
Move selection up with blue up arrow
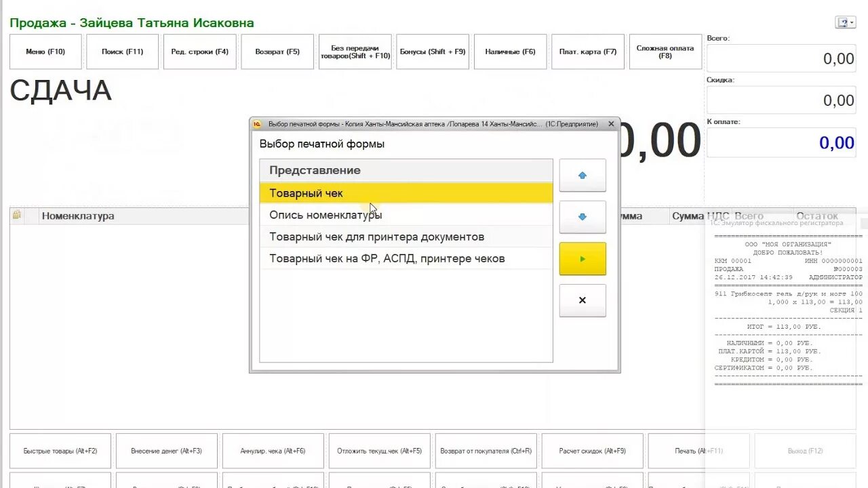(583, 176)
